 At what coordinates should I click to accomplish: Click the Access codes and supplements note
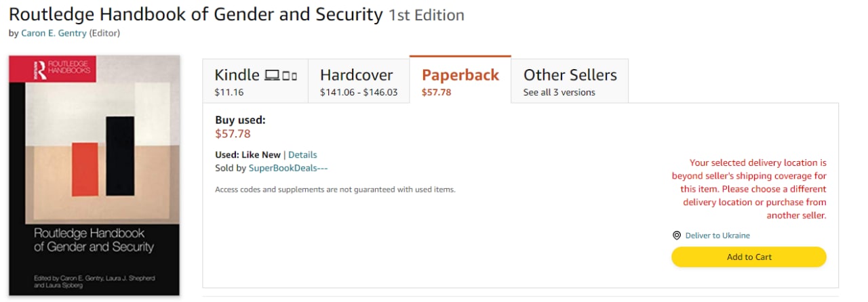335,190
